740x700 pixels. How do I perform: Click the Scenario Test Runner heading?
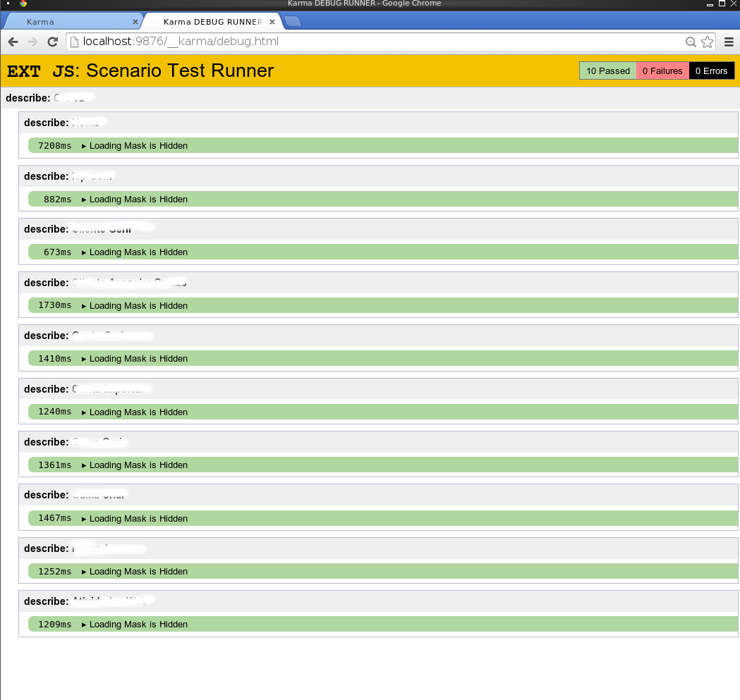180,70
